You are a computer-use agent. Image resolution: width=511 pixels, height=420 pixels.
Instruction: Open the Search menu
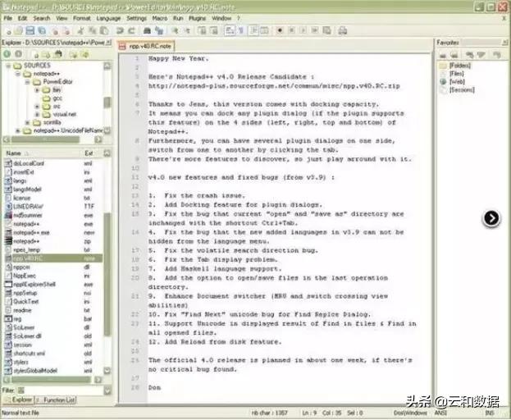click(x=42, y=18)
